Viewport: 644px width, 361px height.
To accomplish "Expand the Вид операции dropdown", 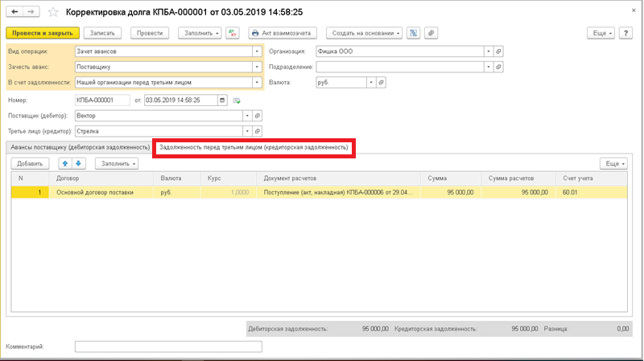I will pyautogui.click(x=257, y=51).
